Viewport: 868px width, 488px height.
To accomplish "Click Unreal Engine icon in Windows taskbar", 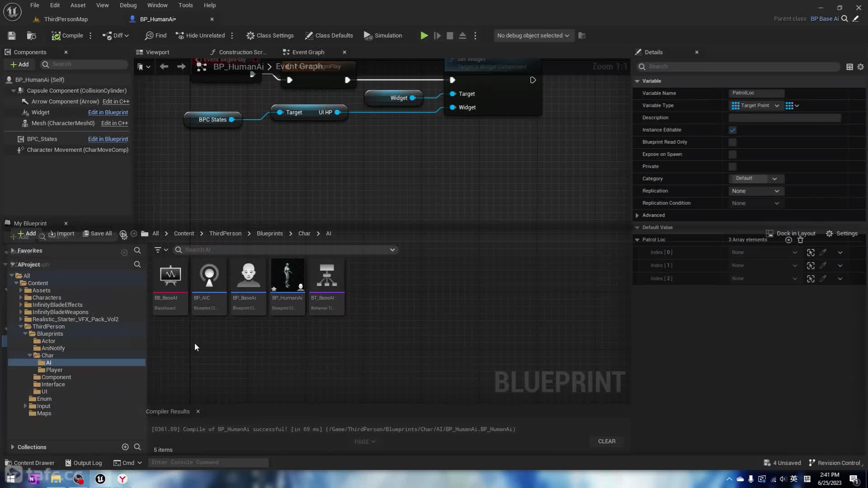I will [100, 479].
